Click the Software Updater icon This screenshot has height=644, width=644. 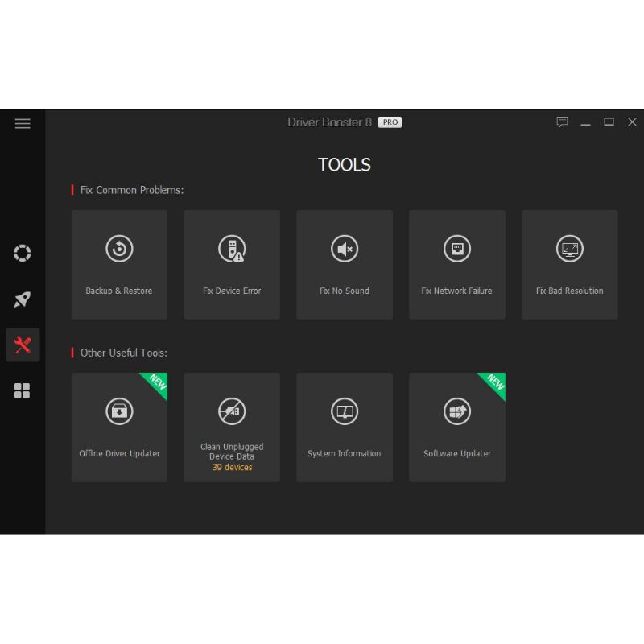point(456,411)
